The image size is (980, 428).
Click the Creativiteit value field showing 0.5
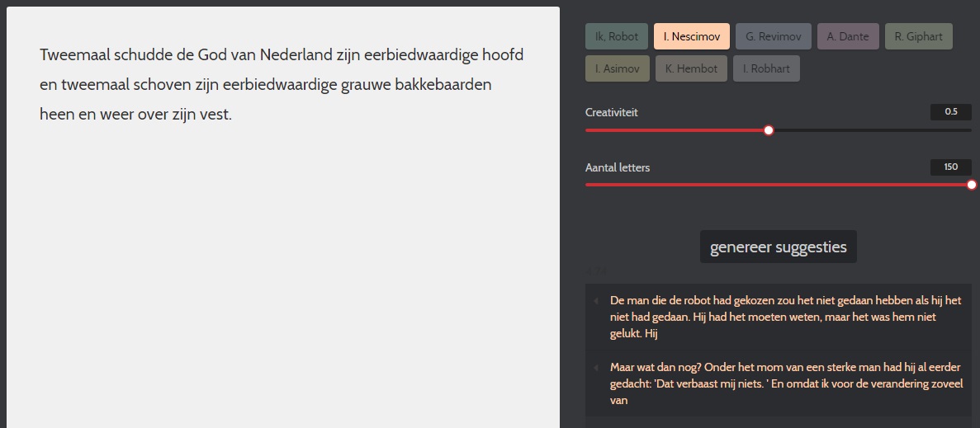[x=950, y=112]
